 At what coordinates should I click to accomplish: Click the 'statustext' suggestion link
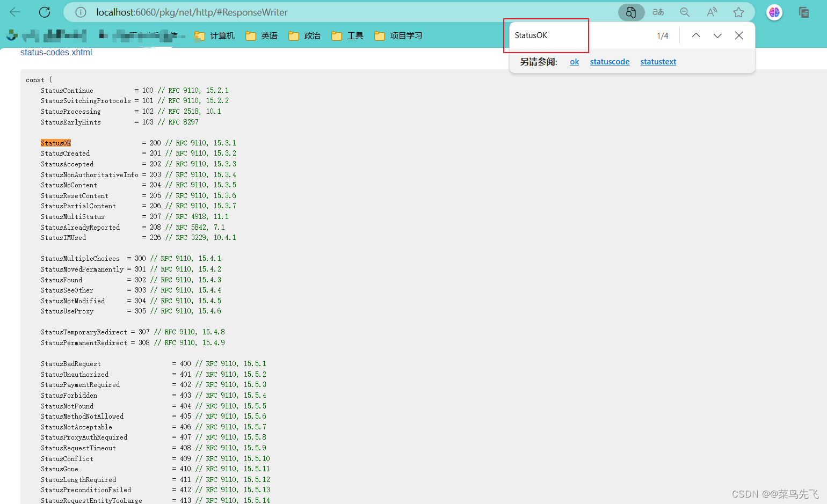(x=658, y=62)
